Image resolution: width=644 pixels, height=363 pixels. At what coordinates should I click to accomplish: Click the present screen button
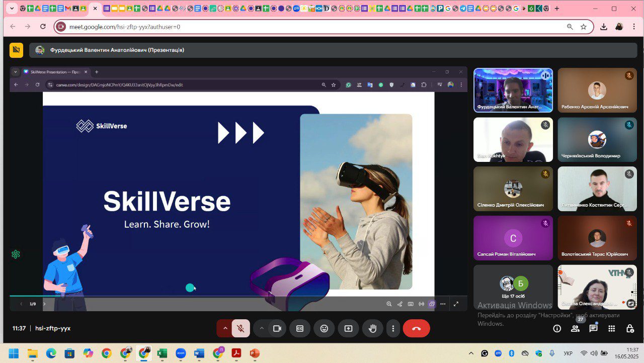pos(348,328)
